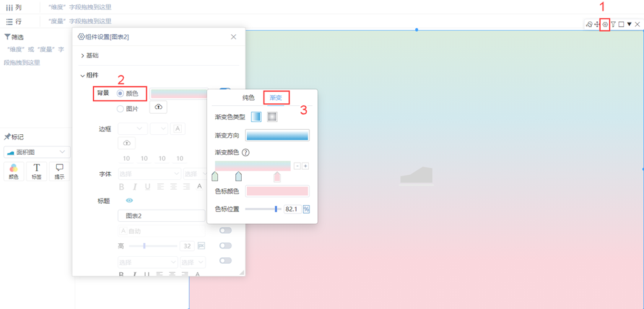Set align right in the 字体 formatting row
644x309 pixels.
[x=186, y=186]
